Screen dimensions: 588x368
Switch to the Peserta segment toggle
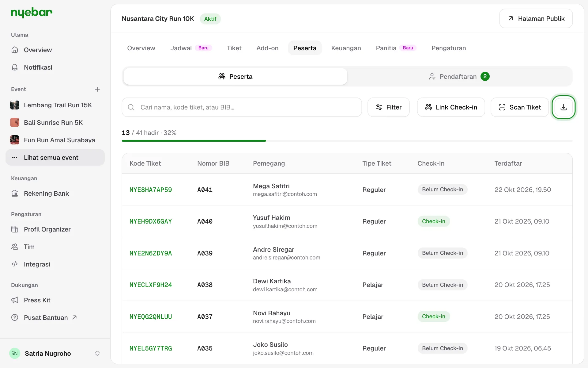click(235, 77)
